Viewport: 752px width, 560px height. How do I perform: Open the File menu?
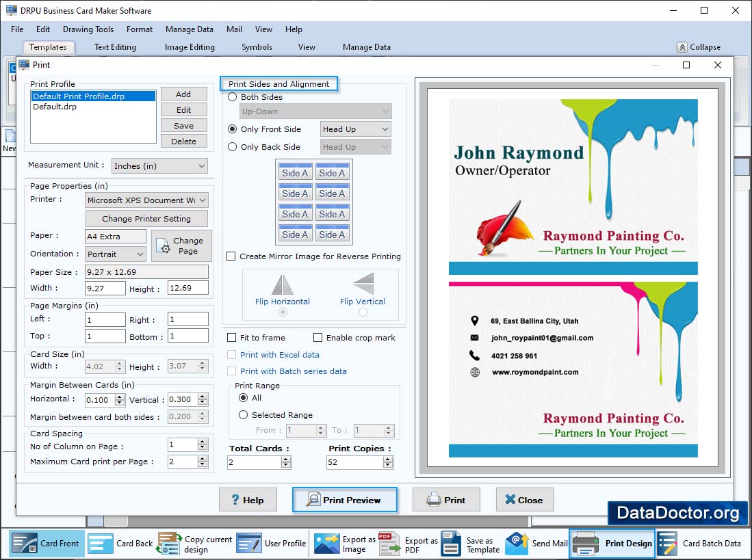(x=17, y=29)
